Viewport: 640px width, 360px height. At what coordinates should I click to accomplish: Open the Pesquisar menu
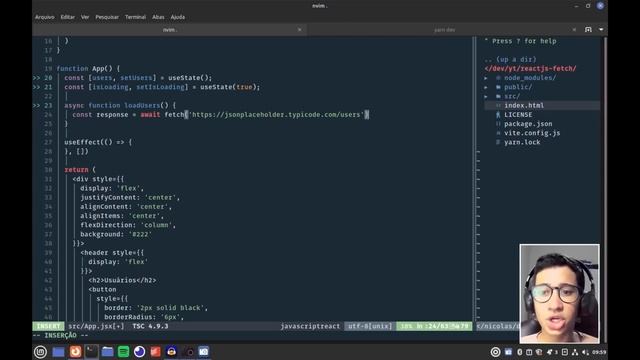(107, 17)
